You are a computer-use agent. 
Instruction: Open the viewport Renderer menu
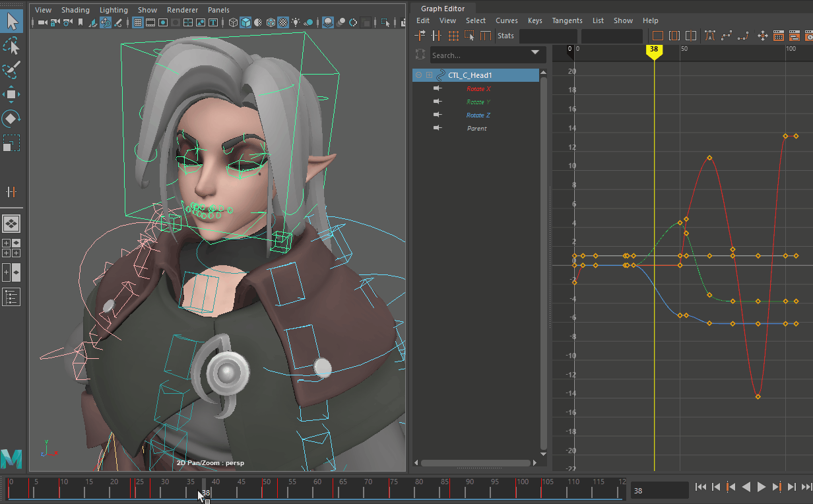click(182, 10)
